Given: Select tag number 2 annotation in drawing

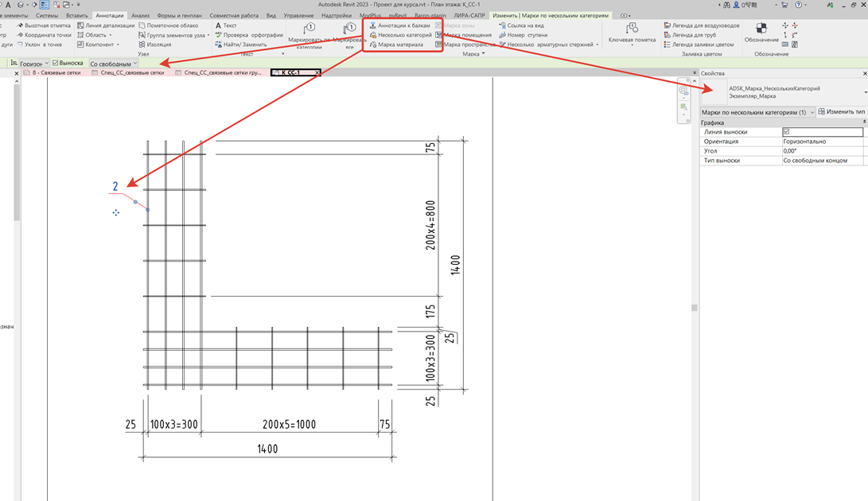Looking at the screenshot, I should (x=115, y=187).
